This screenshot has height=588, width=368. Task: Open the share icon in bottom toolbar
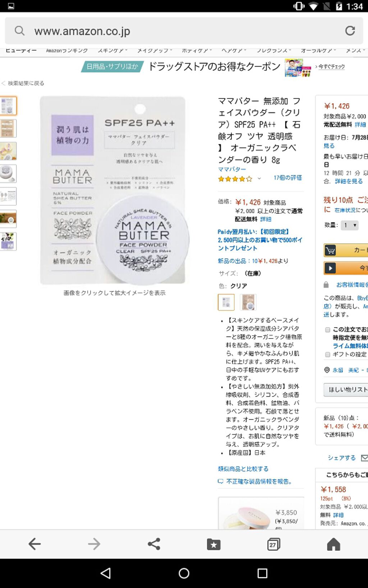coord(154,544)
